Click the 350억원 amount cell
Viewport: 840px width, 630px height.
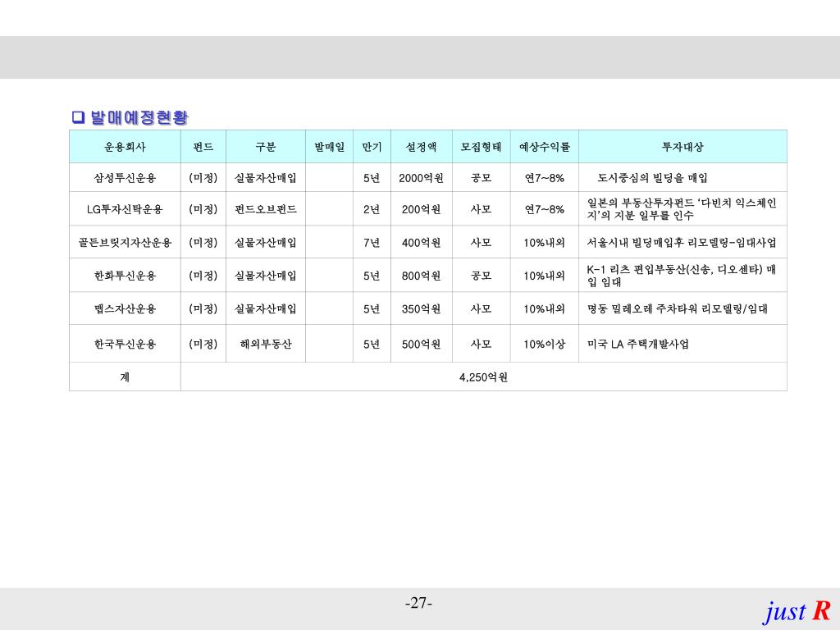click(422, 309)
